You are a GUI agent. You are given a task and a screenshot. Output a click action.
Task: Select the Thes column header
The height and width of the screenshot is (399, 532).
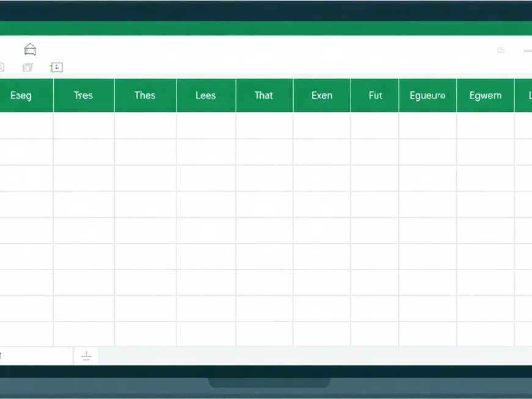pos(145,95)
